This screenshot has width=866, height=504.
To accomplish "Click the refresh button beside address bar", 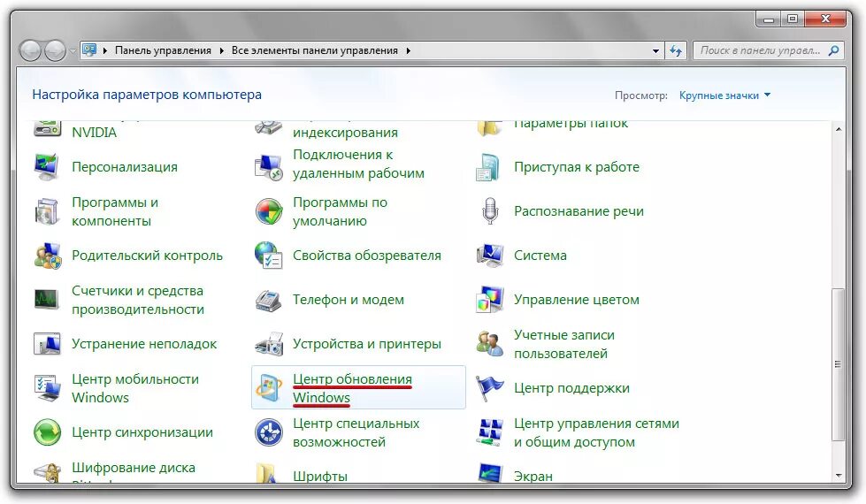I will click(x=676, y=50).
